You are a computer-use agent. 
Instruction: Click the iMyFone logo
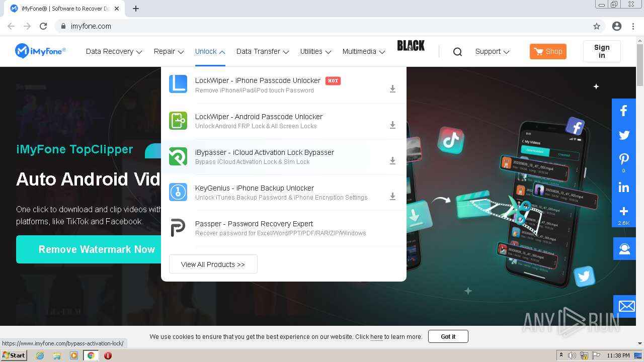coord(40,51)
